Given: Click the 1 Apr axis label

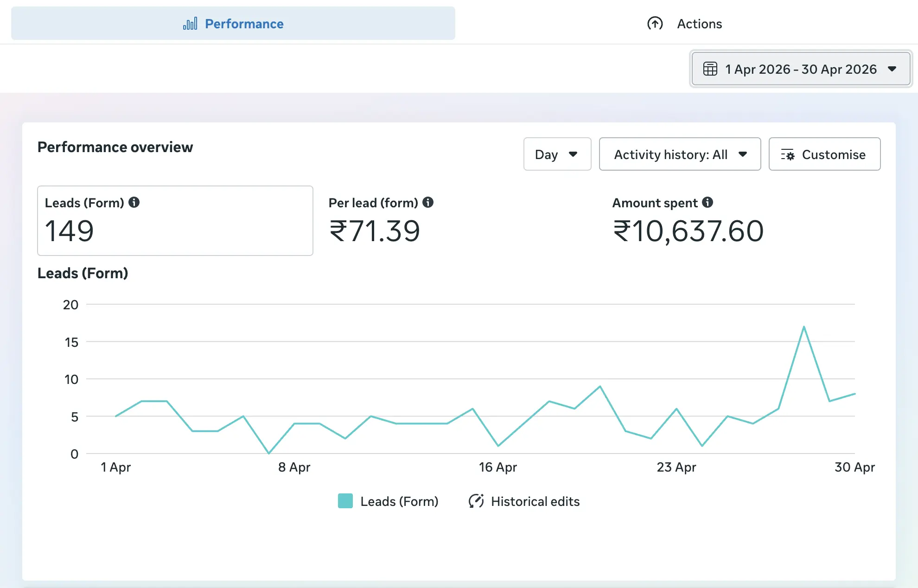Looking at the screenshot, I should click(115, 467).
